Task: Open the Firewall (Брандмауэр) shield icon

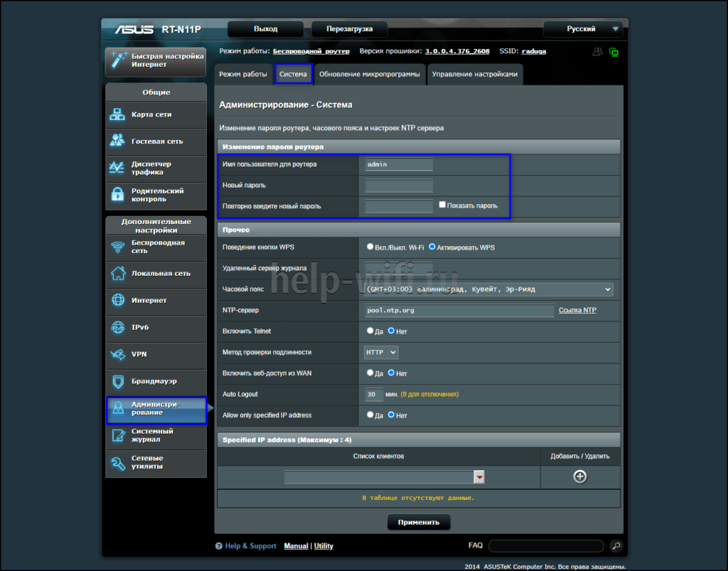Action: [x=117, y=381]
